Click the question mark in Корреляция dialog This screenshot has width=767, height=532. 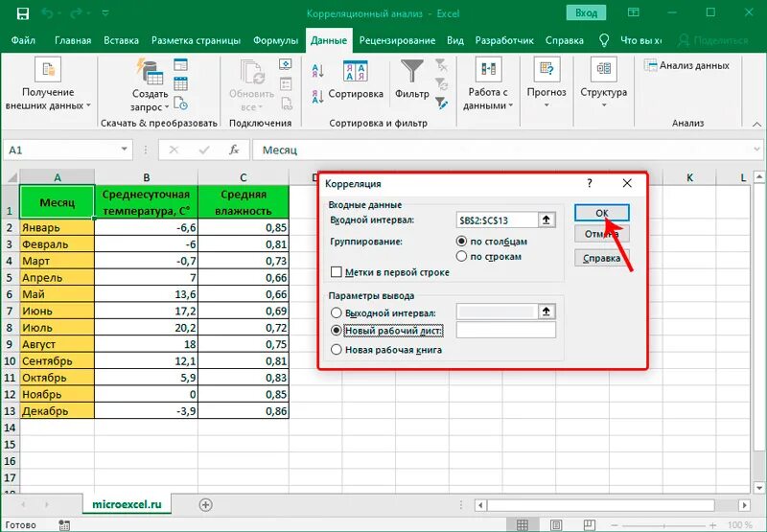(590, 183)
